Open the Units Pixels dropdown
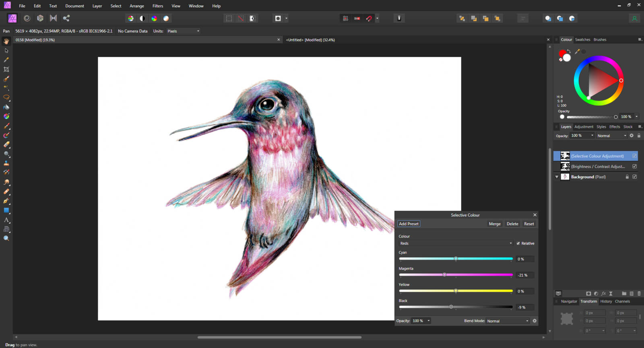 click(184, 31)
